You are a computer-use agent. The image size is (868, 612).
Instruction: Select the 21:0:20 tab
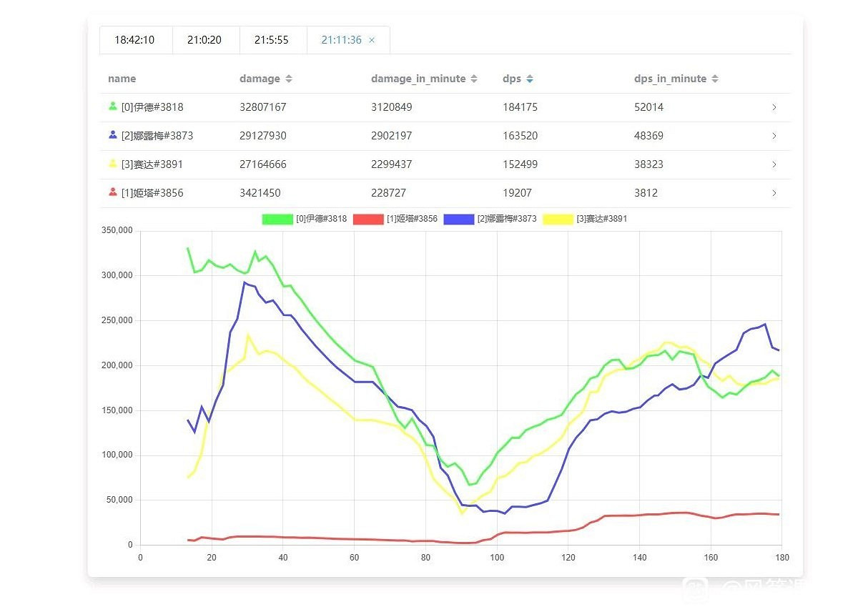pos(204,40)
